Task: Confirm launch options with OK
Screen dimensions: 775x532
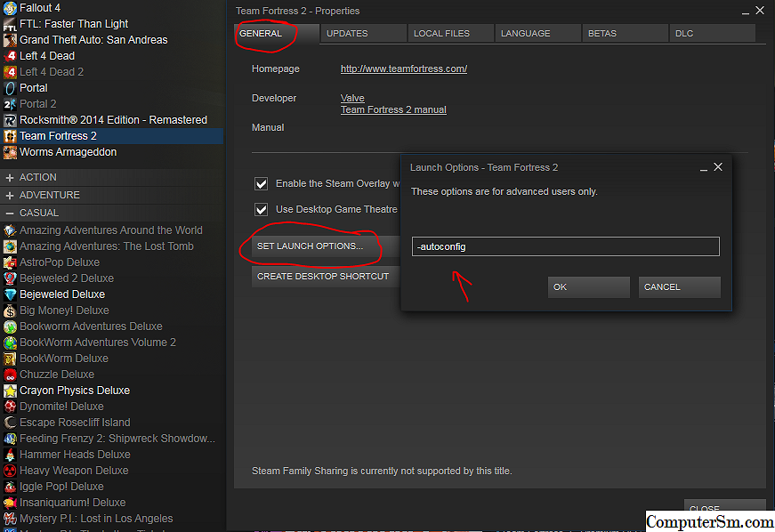Action: 589,287
